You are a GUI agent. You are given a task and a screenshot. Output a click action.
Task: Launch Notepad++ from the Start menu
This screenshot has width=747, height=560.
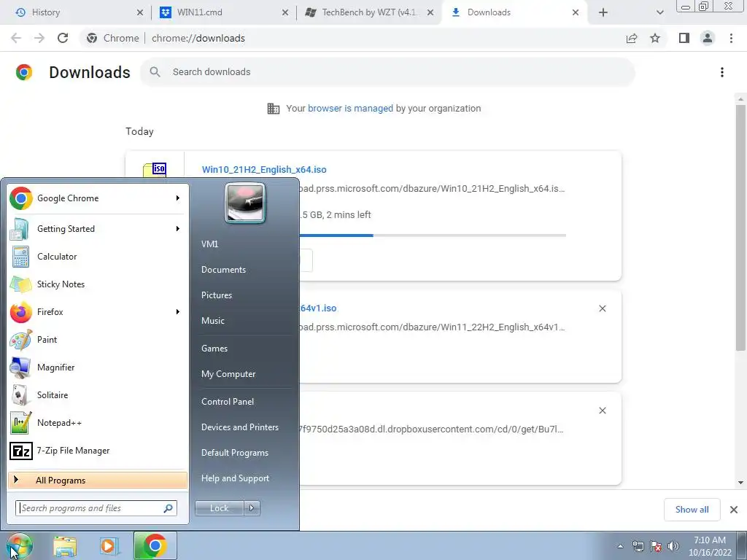98,423
